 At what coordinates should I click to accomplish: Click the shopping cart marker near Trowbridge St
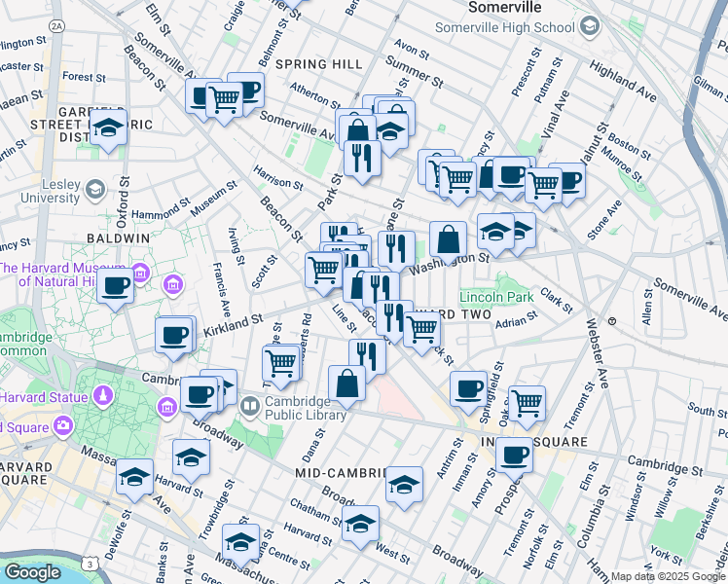click(281, 363)
